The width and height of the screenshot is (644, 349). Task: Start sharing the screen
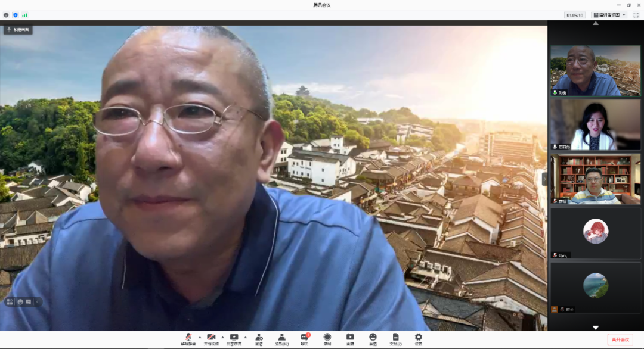(234, 339)
